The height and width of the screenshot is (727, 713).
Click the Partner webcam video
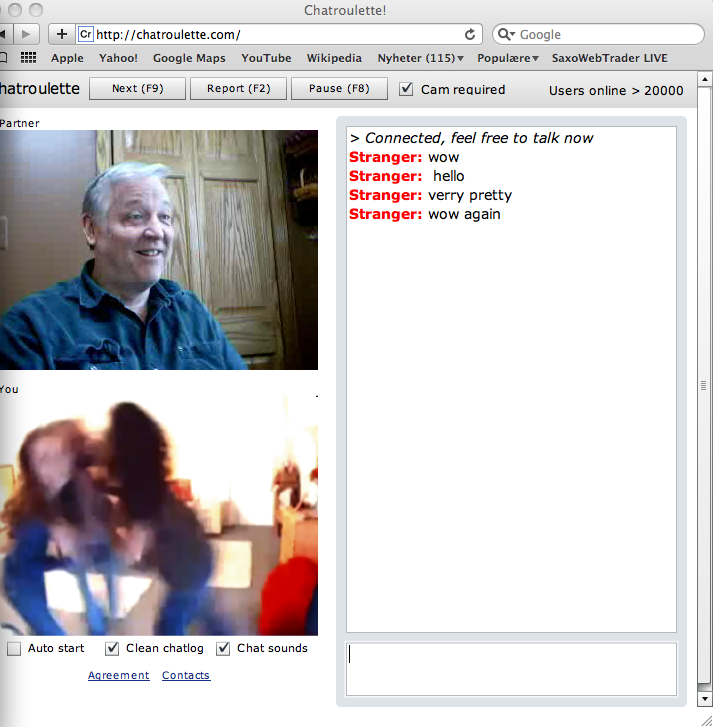[x=159, y=250]
